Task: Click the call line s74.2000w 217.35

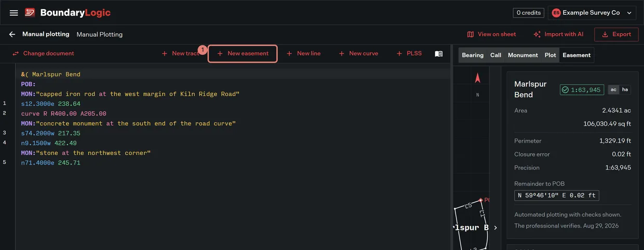Action: click(51, 133)
